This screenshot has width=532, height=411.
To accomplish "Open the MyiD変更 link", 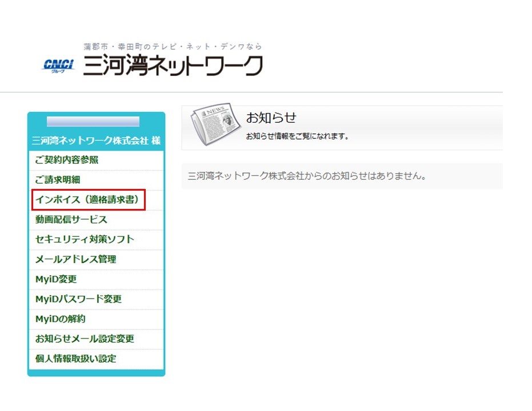I will 56,279.
